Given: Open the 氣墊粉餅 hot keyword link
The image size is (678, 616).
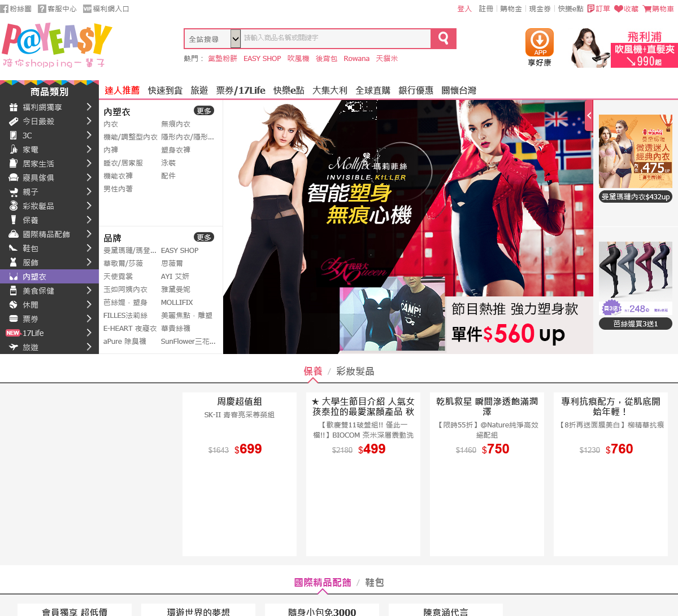Looking at the screenshot, I should point(223,59).
